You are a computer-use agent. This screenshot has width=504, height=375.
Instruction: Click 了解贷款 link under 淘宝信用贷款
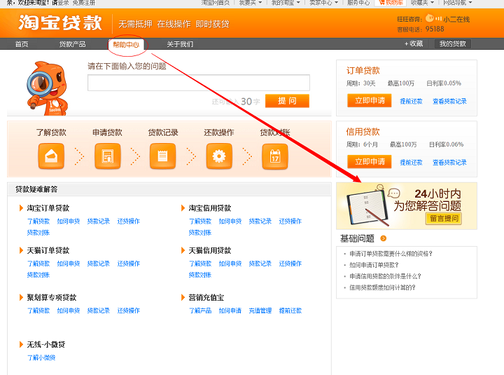click(200, 221)
